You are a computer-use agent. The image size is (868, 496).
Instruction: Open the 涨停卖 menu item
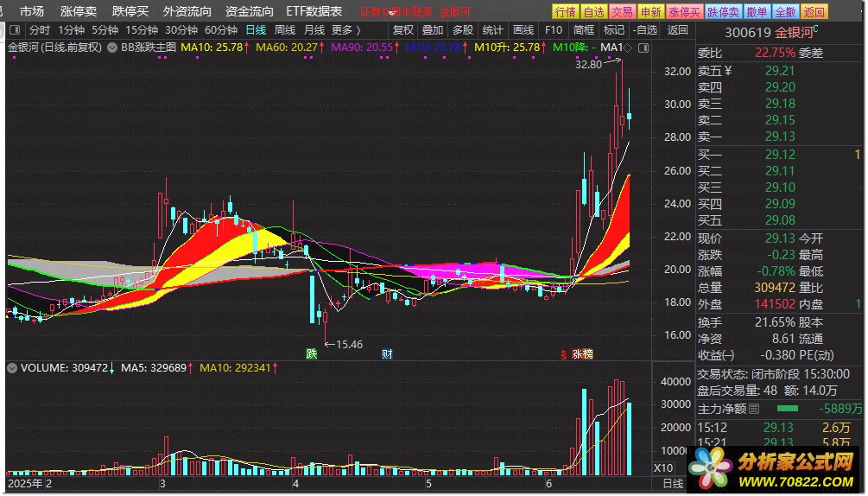click(x=79, y=11)
